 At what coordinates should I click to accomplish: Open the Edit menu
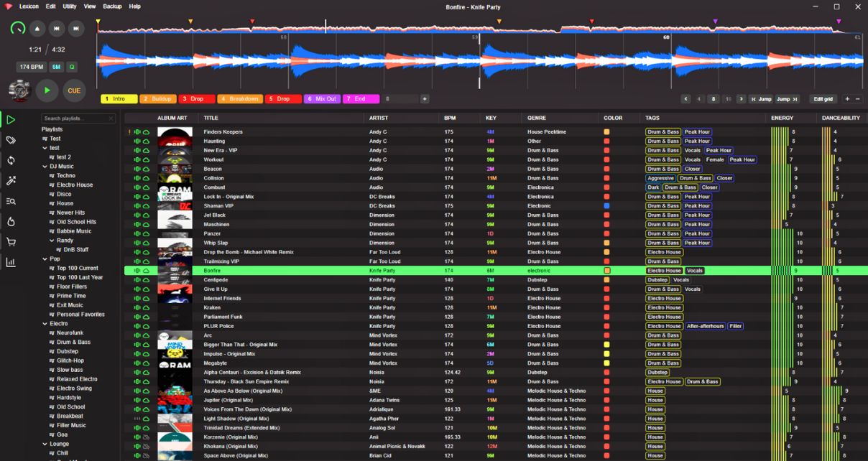(51, 6)
